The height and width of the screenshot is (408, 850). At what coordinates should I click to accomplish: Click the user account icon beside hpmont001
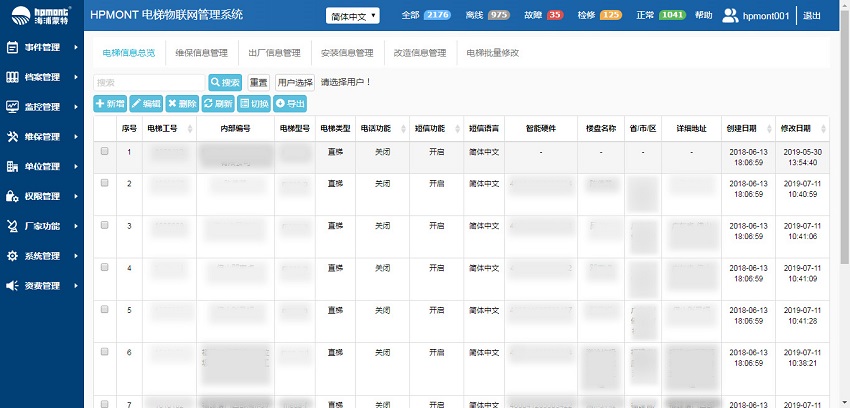[730, 15]
